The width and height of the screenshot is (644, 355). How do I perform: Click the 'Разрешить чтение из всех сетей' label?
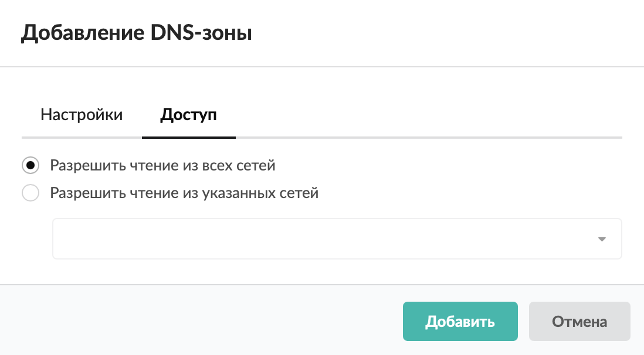pyautogui.click(x=162, y=166)
